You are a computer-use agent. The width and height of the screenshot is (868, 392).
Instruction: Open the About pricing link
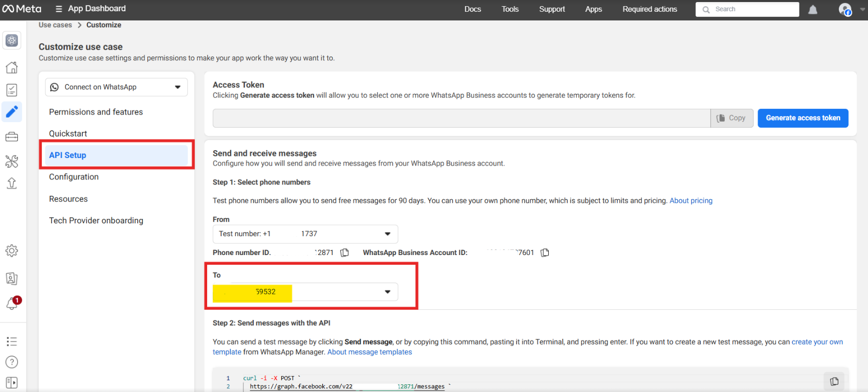691,201
